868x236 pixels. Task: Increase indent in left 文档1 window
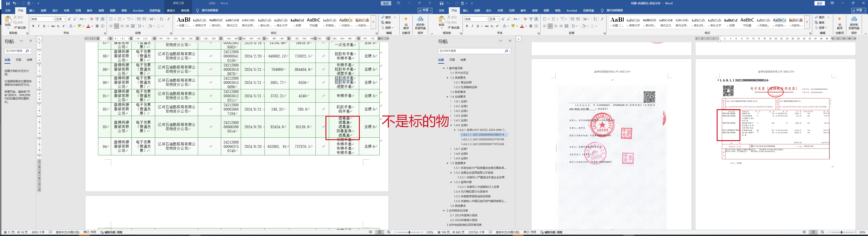pos(144,19)
